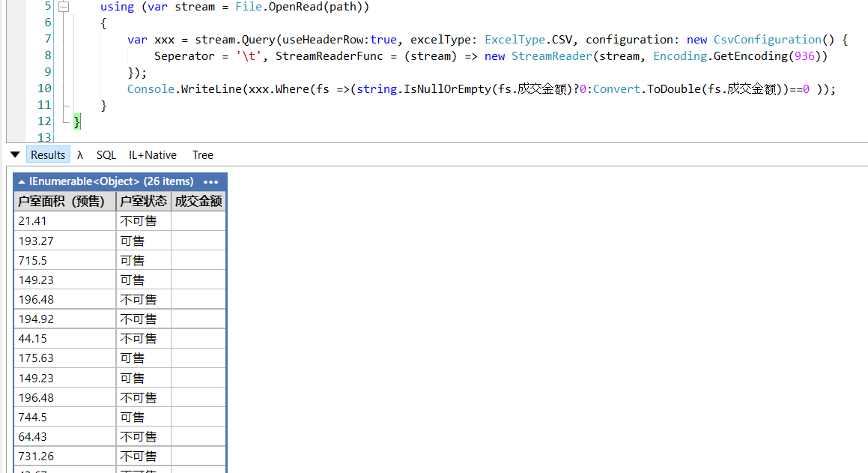The width and height of the screenshot is (868, 473).
Task: Click the 可售 status in the 193.27 row
Action: (133, 241)
